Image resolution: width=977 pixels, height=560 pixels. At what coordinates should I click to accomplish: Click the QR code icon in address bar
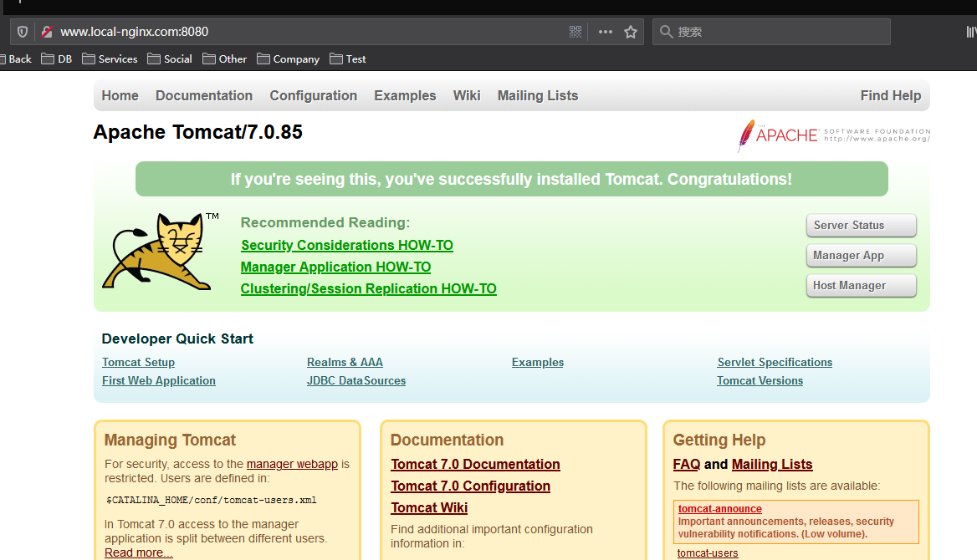tap(575, 32)
